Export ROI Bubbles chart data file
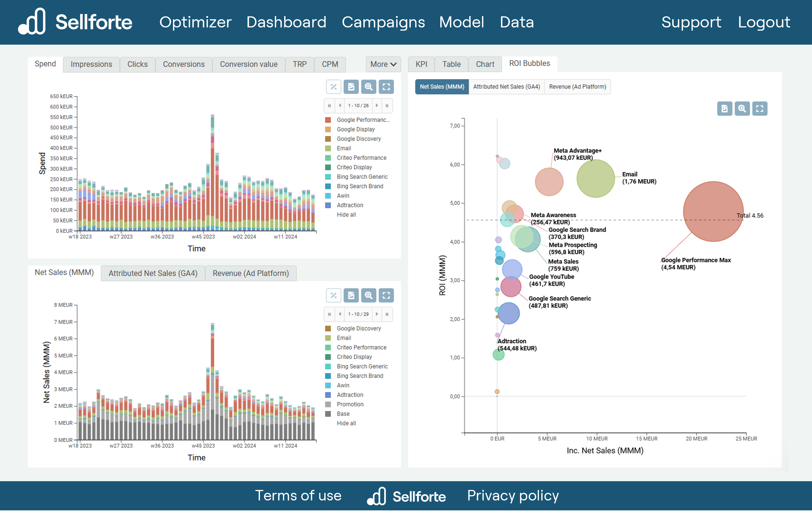Viewport: 812px width, 513px height. click(x=724, y=108)
